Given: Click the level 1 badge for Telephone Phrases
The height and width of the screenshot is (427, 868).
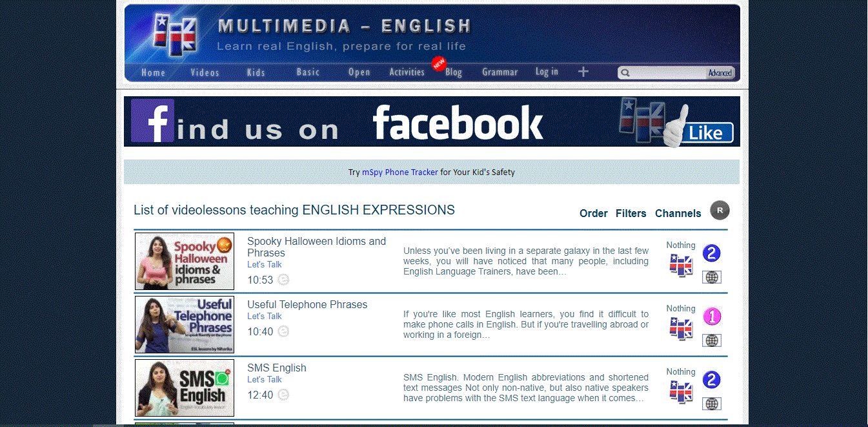Looking at the screenshot, I should tap(711, 317).
